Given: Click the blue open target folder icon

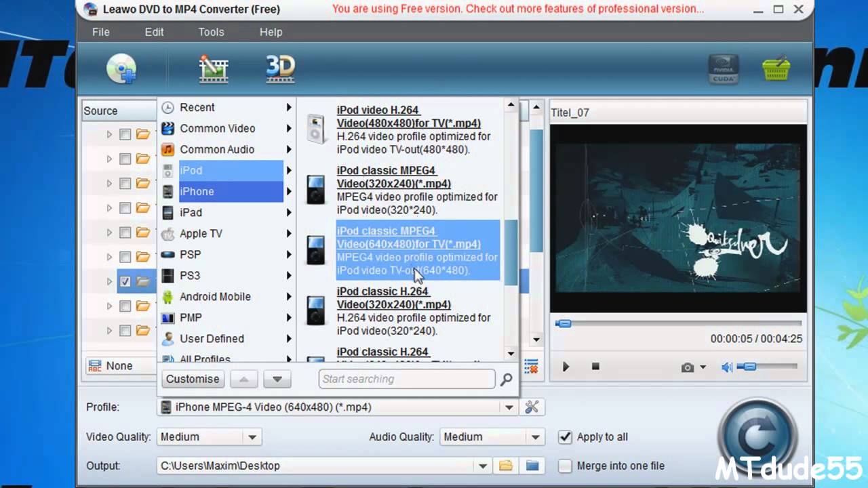Looking at the screenshot, I should (x=532, y=466).
